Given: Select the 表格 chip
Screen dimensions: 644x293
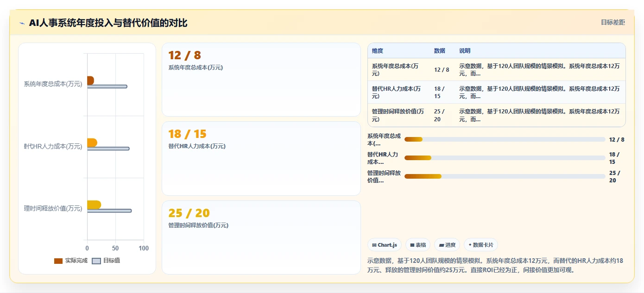Looking at the screenshot, I should [418, 245].
